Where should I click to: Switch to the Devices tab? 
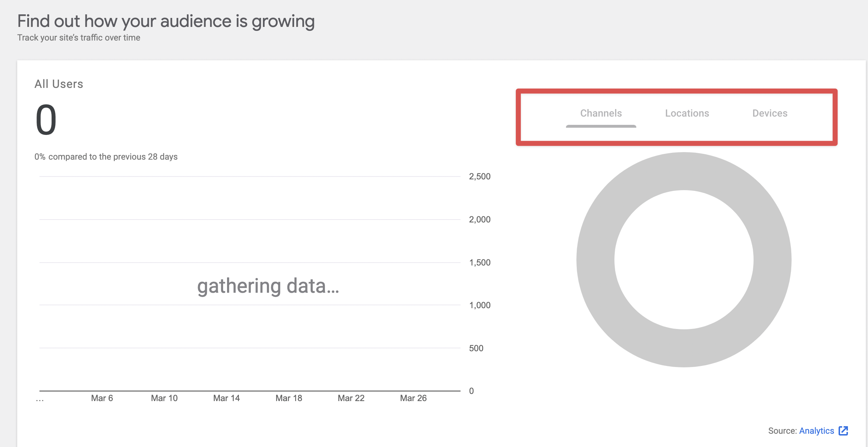coord(770,113)
